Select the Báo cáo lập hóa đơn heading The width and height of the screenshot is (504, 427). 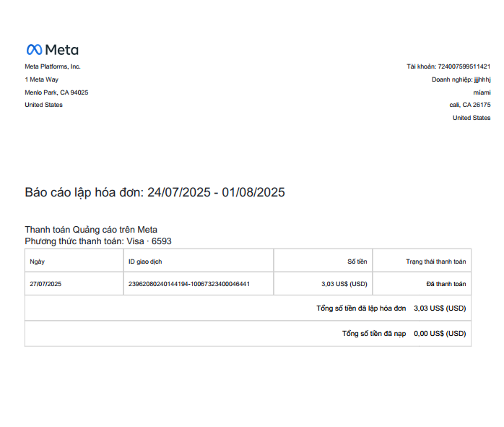(155, 192)
